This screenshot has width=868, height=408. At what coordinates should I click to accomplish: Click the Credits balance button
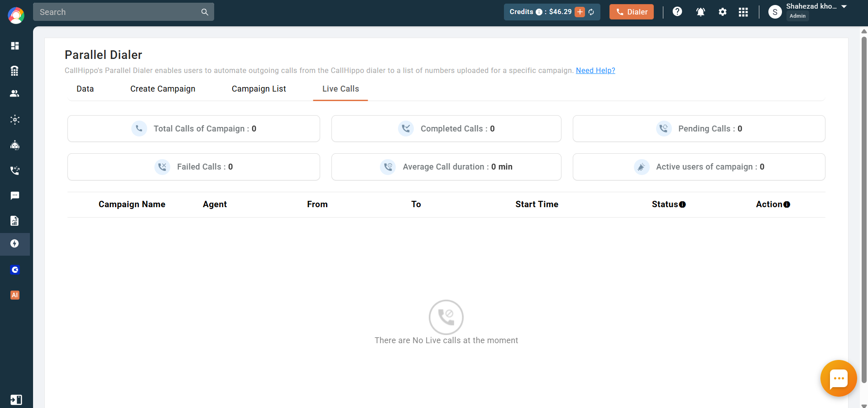[x=552, y=12]
